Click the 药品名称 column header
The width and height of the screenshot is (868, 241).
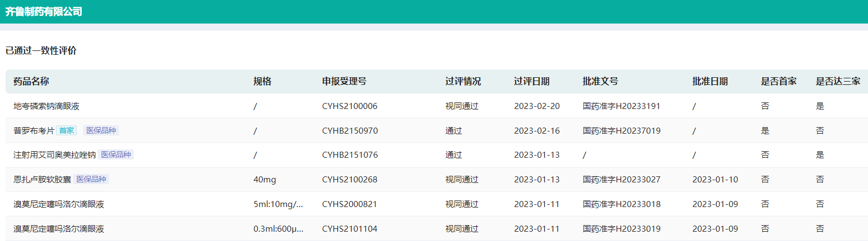pyautogui.click(x=31, y=81)
